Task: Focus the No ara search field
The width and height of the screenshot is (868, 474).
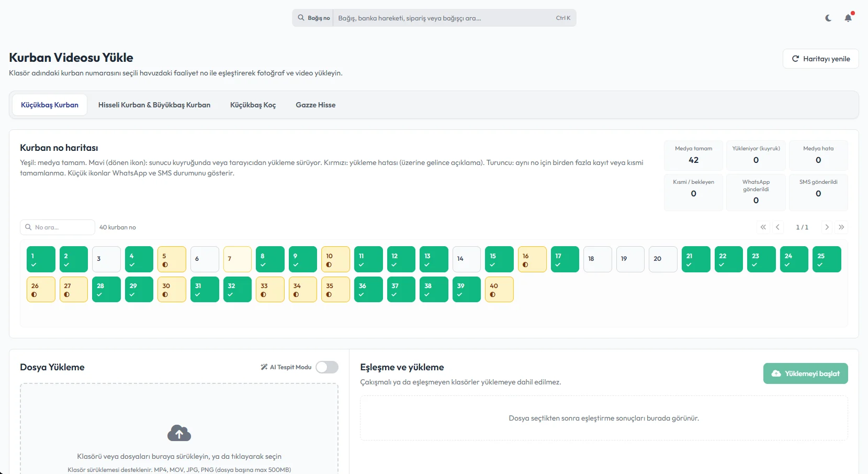Action: [58, 227]
